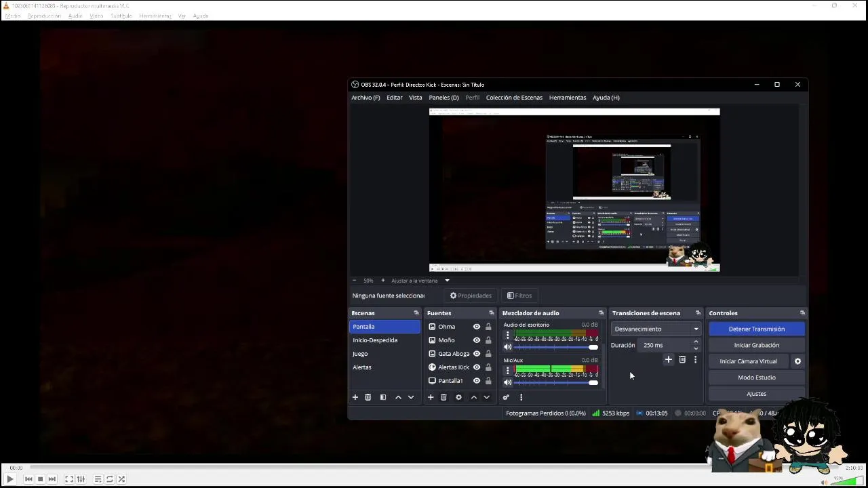
Task: Toggle VLC fullscreen mode
Action: coord(69,479)
